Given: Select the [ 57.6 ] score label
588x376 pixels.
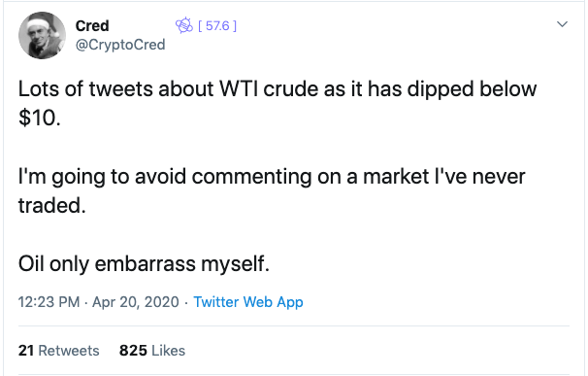Looking at the screenshot, I should (217, 25).
